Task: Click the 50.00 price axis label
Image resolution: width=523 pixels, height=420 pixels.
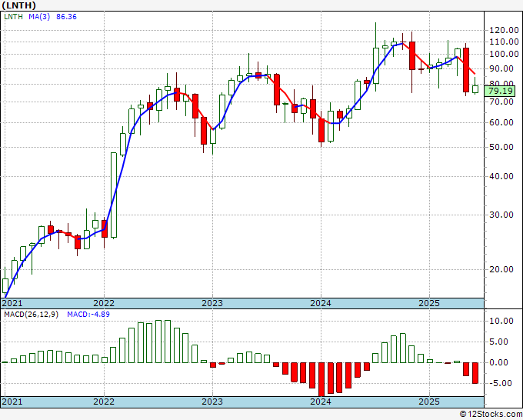Action: 501,147
